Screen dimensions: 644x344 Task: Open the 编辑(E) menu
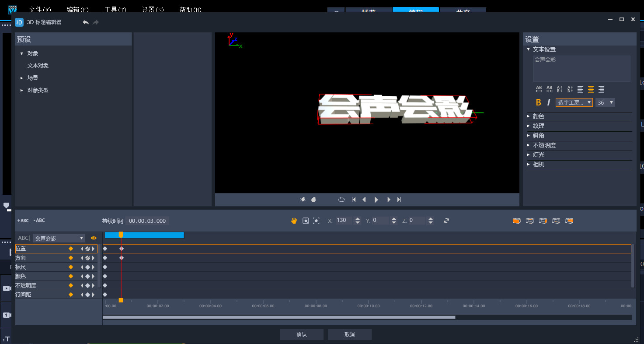[78, 10]
